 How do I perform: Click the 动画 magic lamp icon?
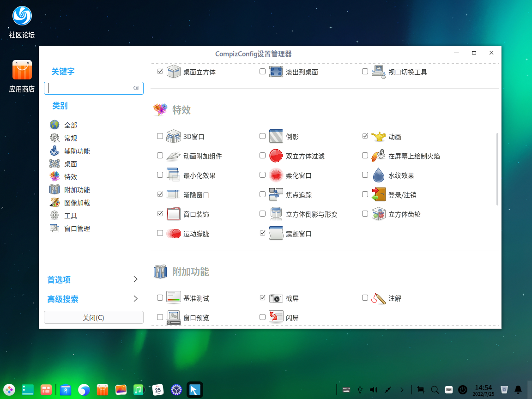pos(378,137)
